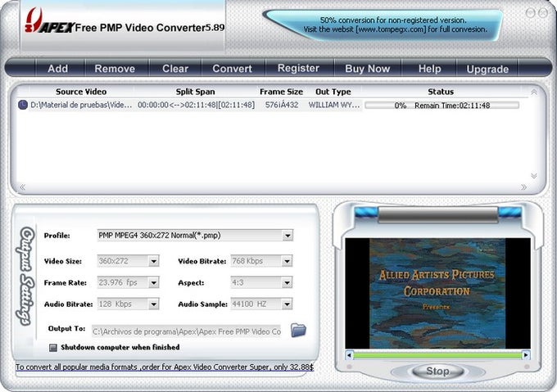Start conversion with the Convert button

[233, 69]
